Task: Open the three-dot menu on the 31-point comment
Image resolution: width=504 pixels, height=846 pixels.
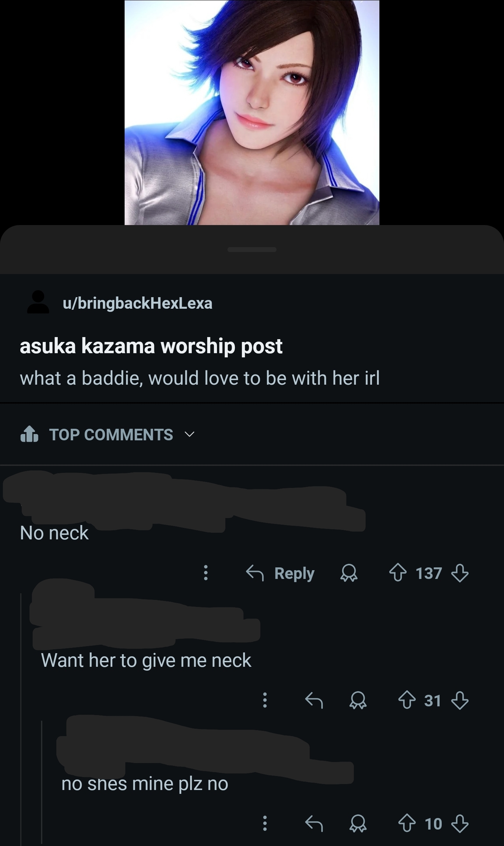Action: (265, 700)
